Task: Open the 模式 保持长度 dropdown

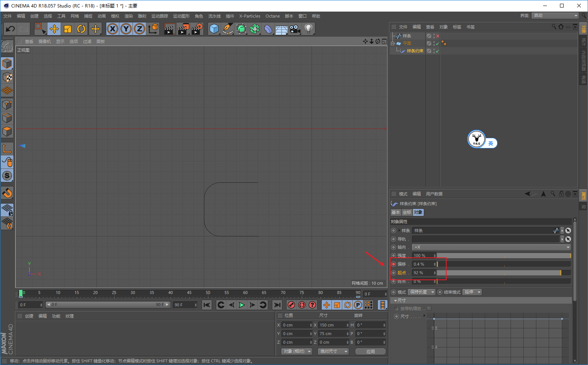Action: [422, 292]
